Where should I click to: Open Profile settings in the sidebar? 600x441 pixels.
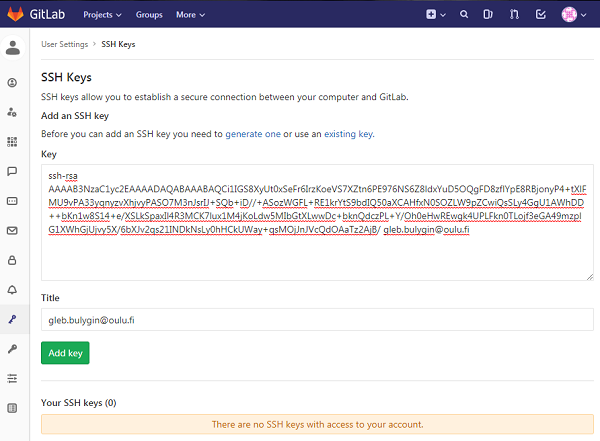click(x=12, y=82)
